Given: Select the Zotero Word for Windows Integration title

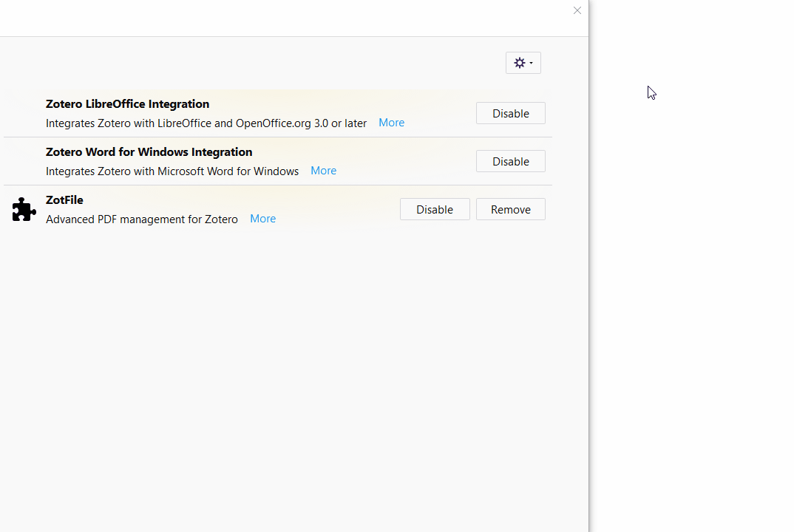Looking at the screenshot, I should [149, 152].
